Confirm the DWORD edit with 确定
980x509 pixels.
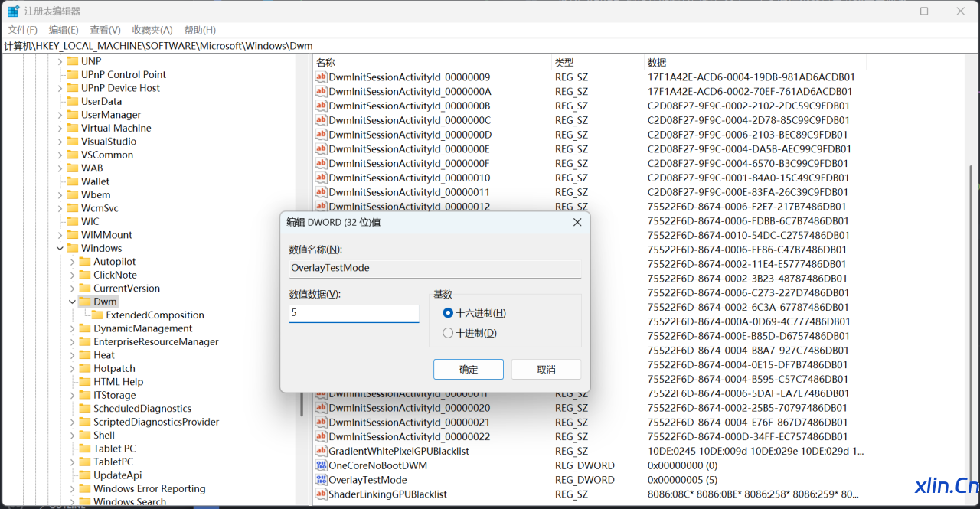click(x=469, y=370)
